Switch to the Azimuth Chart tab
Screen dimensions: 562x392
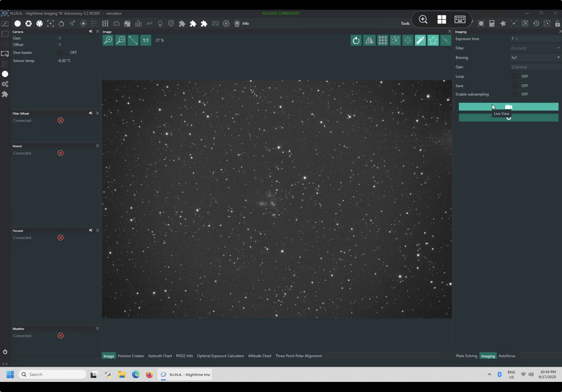(x=160, y=356)
